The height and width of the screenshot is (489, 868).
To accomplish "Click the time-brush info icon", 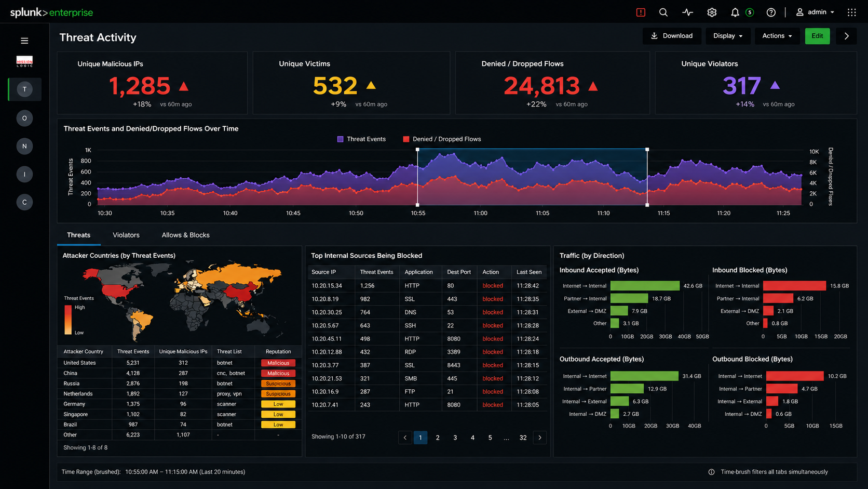I will (x=711, y=472).
